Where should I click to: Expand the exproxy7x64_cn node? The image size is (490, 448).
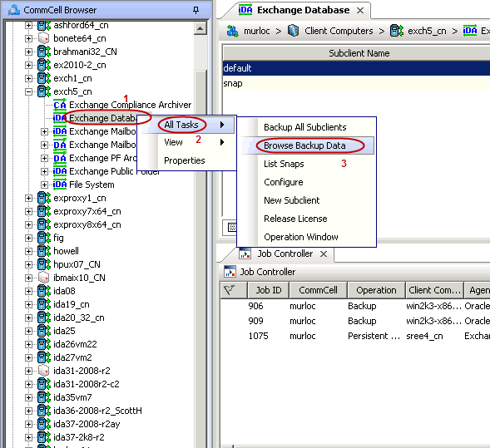click(x=28, y=211)
